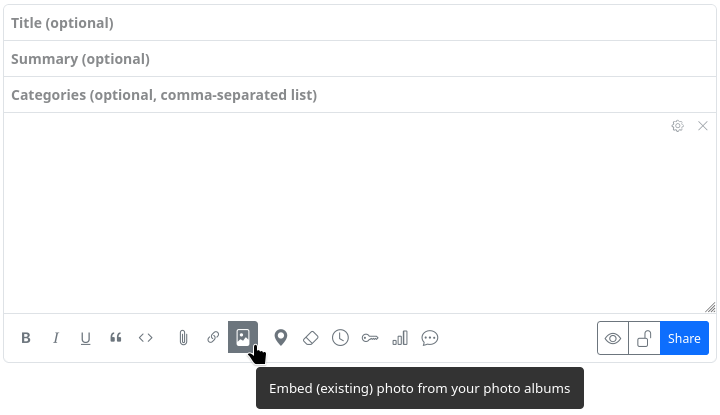Click the eraser icon in the toolbar

[310, 338]
